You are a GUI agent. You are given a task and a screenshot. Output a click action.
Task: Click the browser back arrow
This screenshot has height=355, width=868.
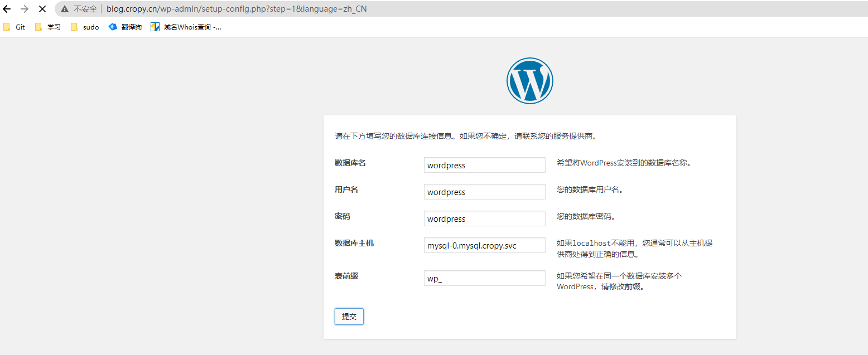[7, 9]
